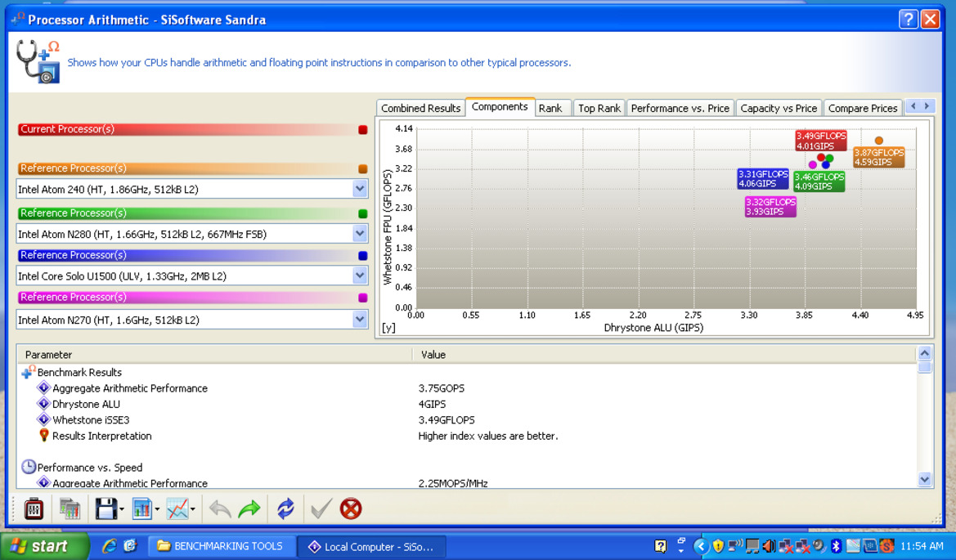Refresh the benchmark with blue arrows icon
The image size is (956, 560).
click(x=285, y=508)
